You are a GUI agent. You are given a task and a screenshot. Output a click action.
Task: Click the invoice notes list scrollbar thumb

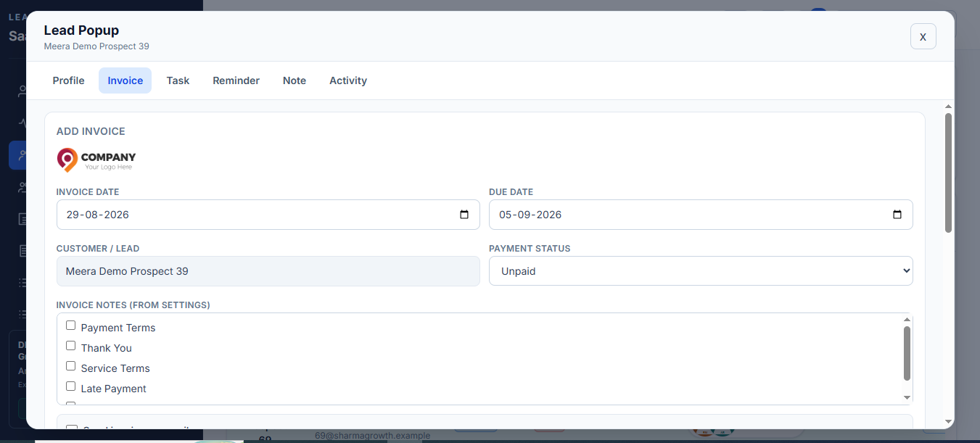point(907,353)
